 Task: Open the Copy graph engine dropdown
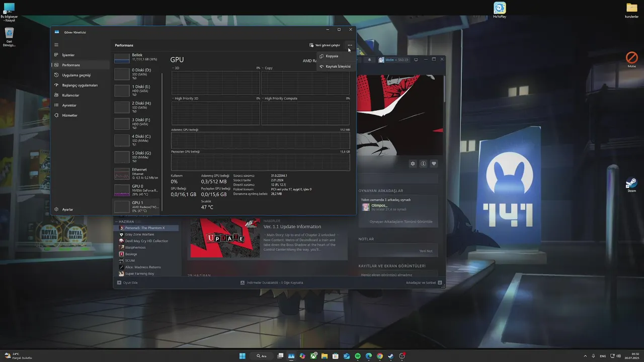coord(267,68)
